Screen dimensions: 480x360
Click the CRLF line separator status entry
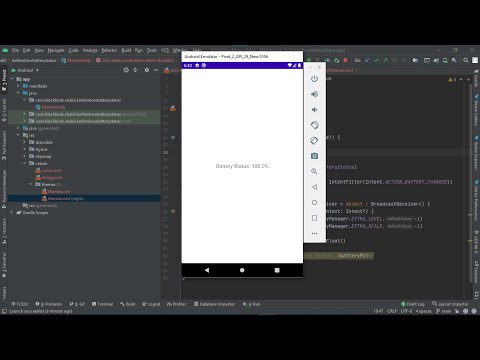click(392, 311)
